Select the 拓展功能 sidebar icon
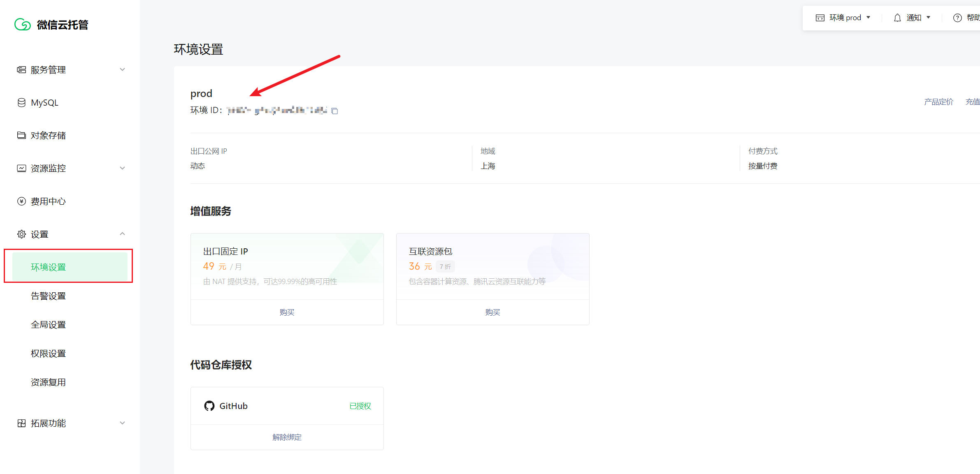Screen dimensions: 980x474 coord(21,423)
